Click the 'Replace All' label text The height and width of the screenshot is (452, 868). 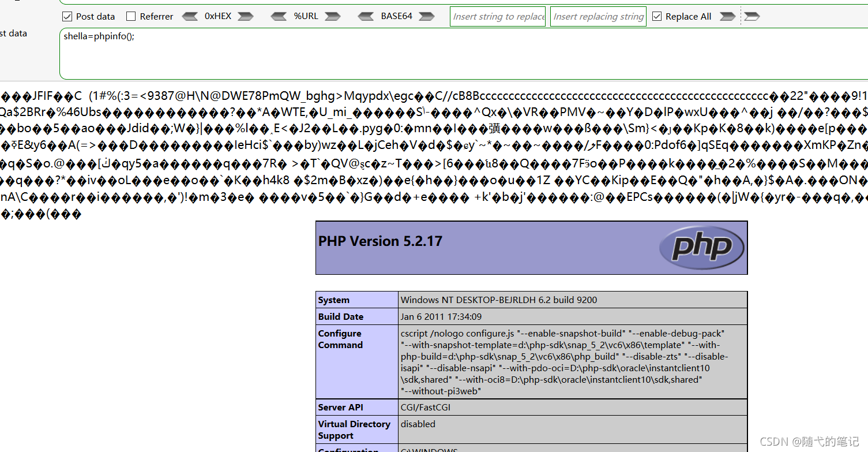(x=688, y=16)
